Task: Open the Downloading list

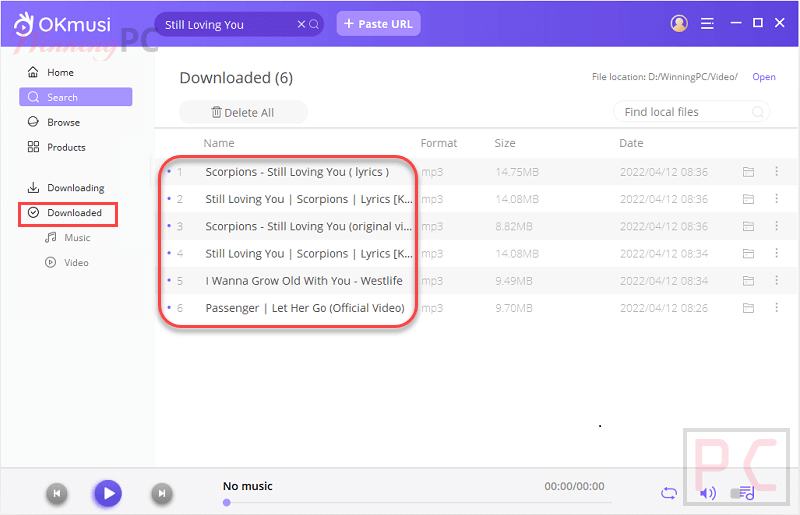Action: pyautogui.click(x=66, y=187)
